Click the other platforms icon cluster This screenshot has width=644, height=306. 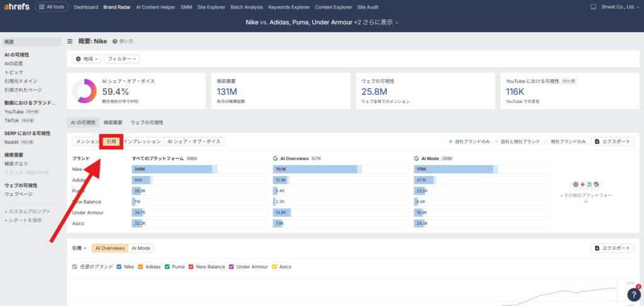(x=586, y=184)
